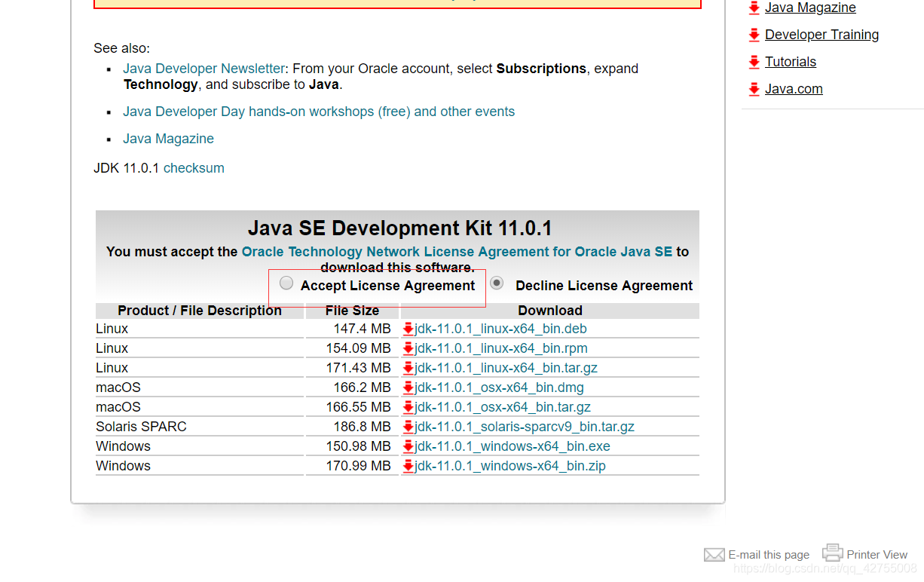Click the E-mail this page link
Viewport: 924px width, 582px height.
[x=769, y=555]
